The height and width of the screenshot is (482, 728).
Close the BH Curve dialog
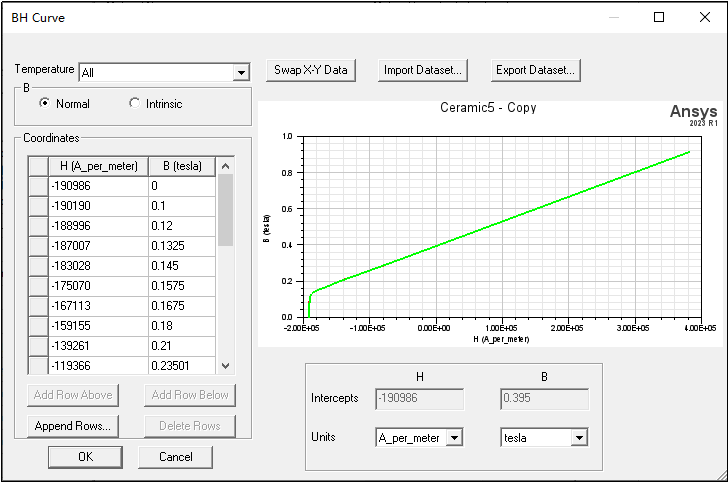pos(704,17)
